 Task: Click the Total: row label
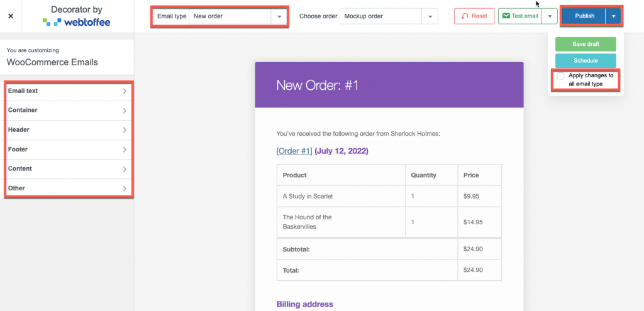(x=291, y=270)
